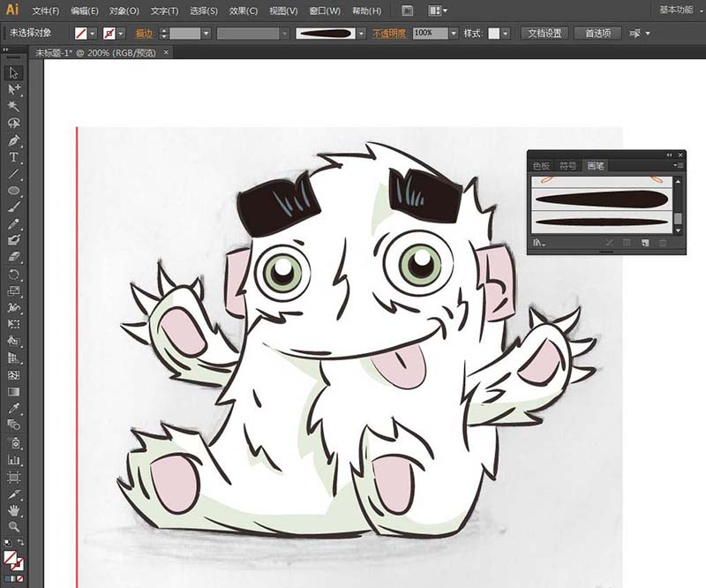This screenshot has width=706, height=588.
Task: Close the 未标题-1 document tab
Action: pos(166,52)
